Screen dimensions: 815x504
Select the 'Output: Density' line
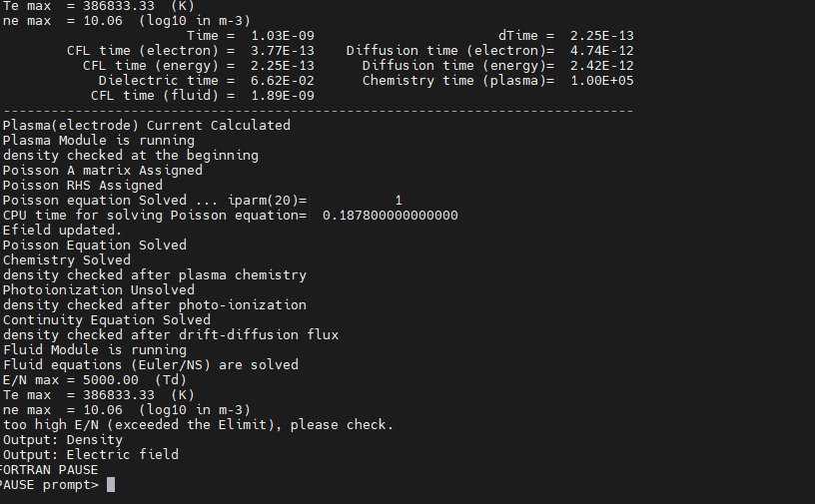(63, 440)
